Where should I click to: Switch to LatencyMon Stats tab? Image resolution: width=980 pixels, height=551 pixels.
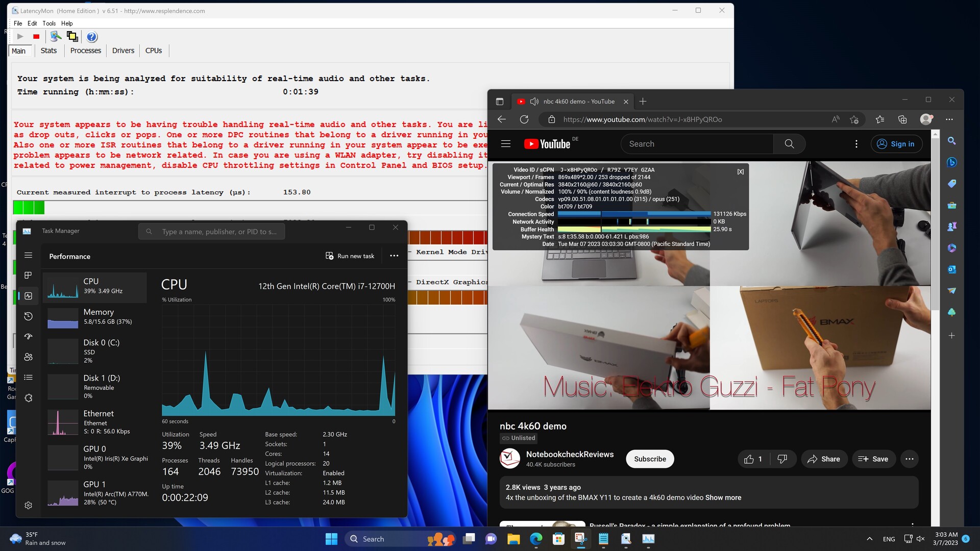pyautogui.click(x=48, y=51)
